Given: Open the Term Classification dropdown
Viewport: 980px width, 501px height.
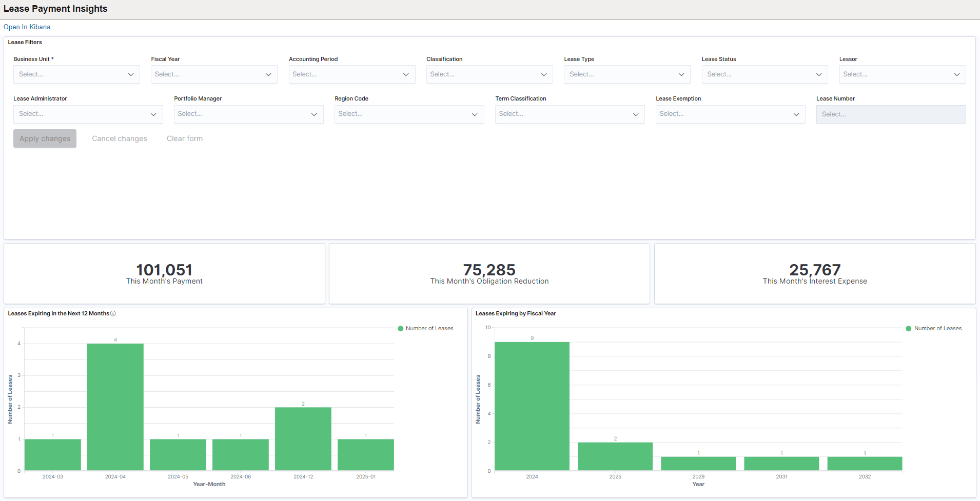Looking at the screenshot, I should tap(570, 114).
